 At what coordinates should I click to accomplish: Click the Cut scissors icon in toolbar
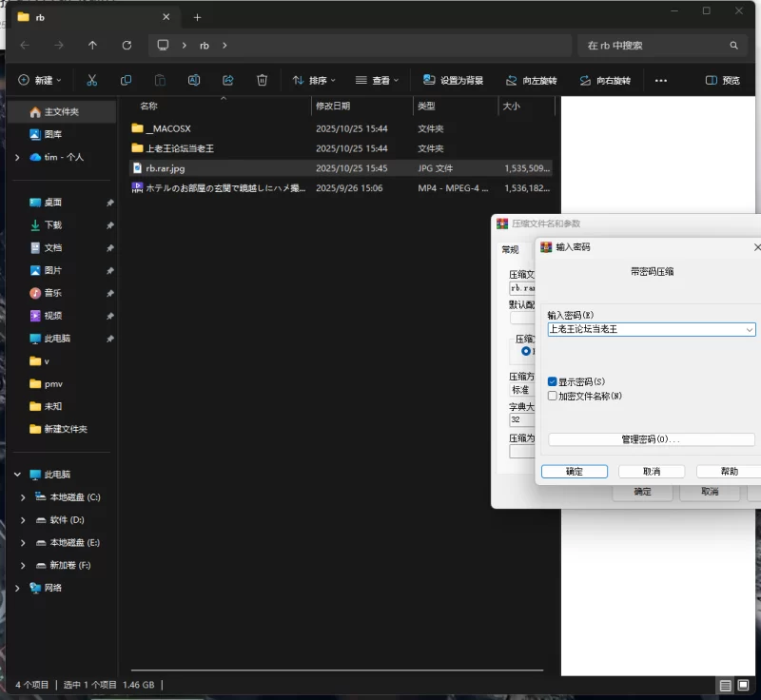91,81
